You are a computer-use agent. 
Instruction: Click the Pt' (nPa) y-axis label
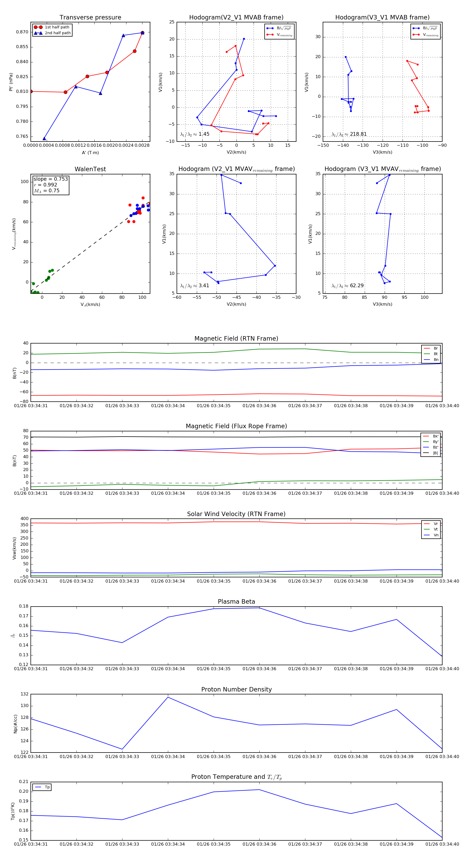click(11, 82)
